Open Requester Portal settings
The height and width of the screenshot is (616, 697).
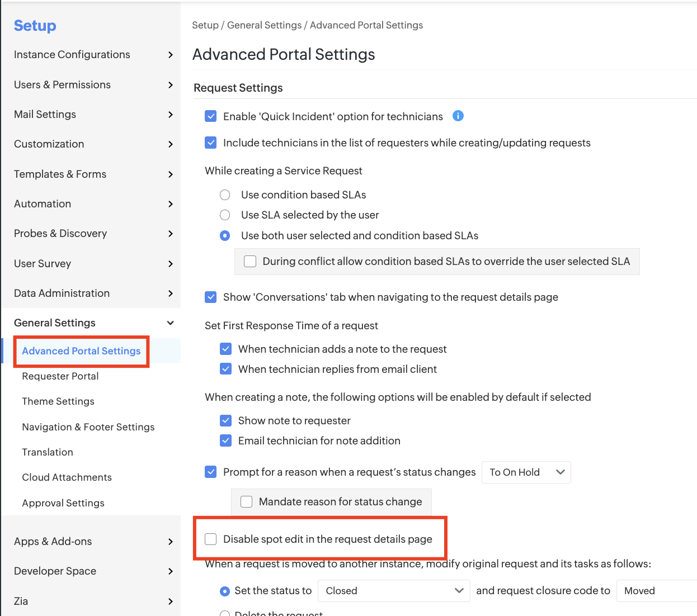[x=60, y=376]
